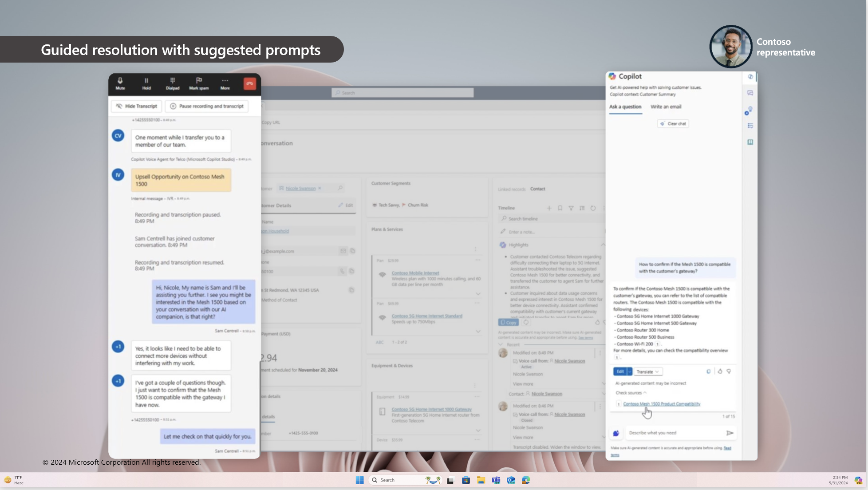Expand Contoso 5G Home Internet Standard details
Image resolution: width=868 pixels, height=490 pixels.
(x=478, y=332)
